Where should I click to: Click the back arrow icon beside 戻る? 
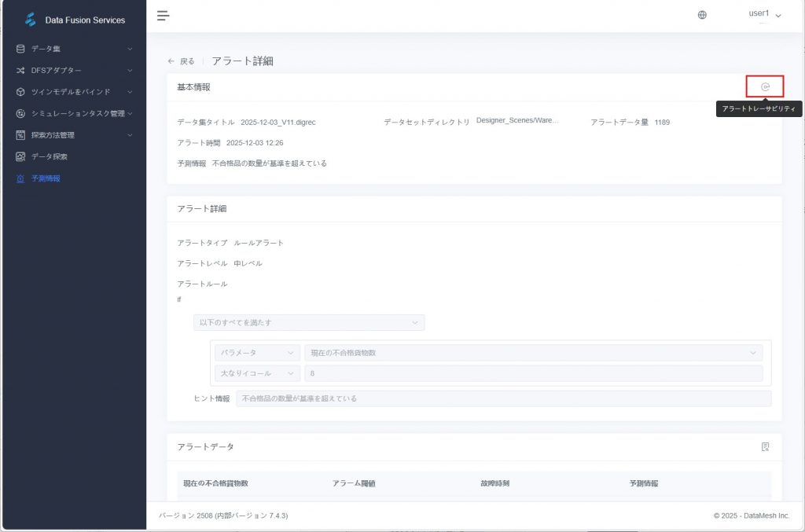click(x=171, y=61)
